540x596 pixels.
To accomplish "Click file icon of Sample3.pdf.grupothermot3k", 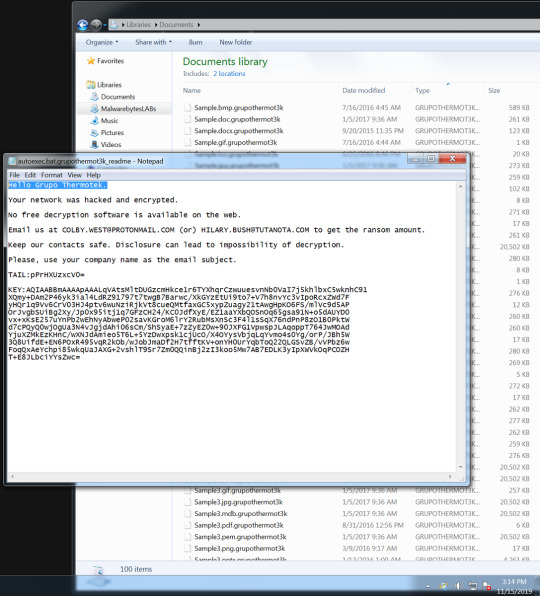I will click(187, 525).
